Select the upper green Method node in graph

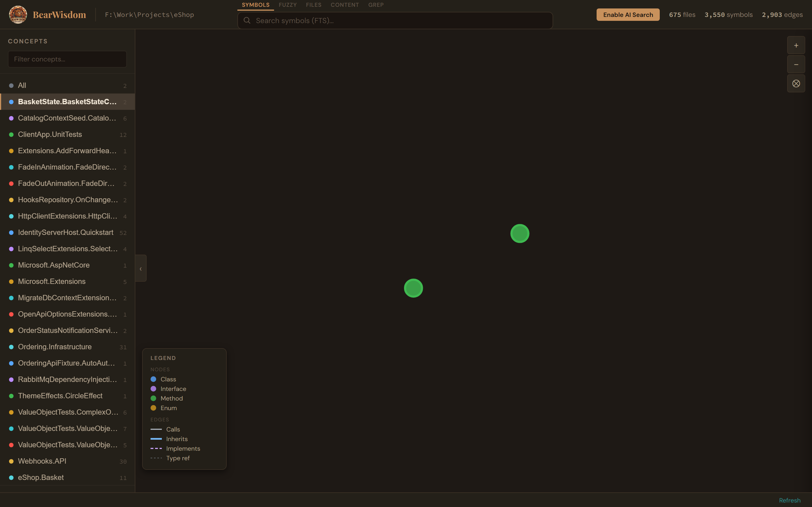pos(519,234)
